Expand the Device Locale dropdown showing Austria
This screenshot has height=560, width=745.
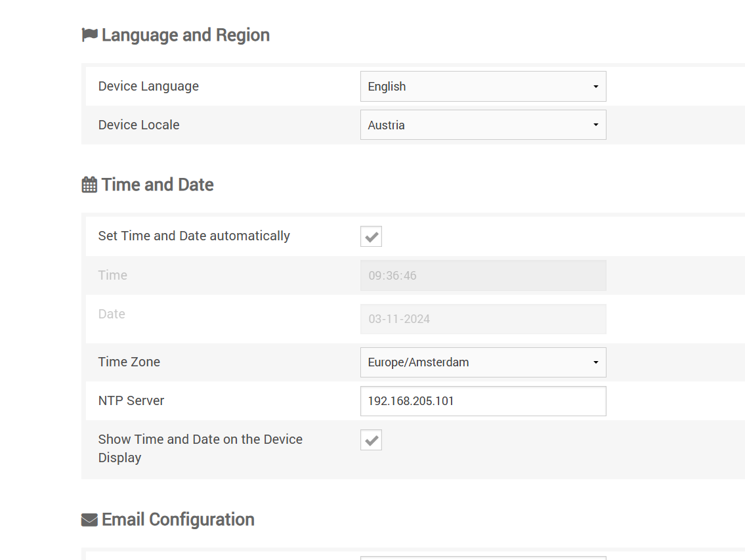click(482, 125)
